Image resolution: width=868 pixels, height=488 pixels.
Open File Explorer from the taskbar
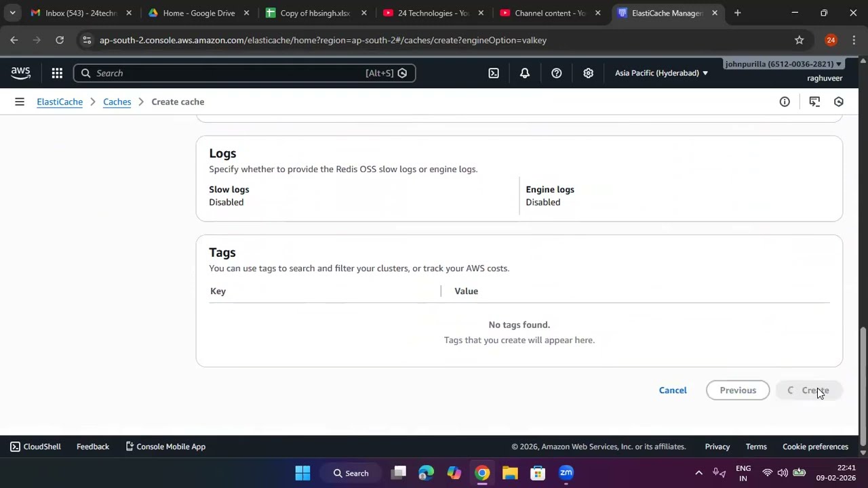[510, 473]
